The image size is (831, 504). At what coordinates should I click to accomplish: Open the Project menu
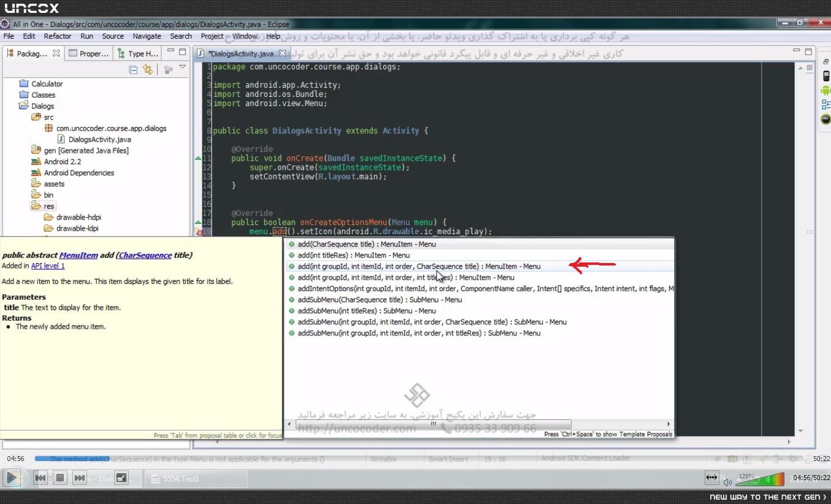click(212, 36)
